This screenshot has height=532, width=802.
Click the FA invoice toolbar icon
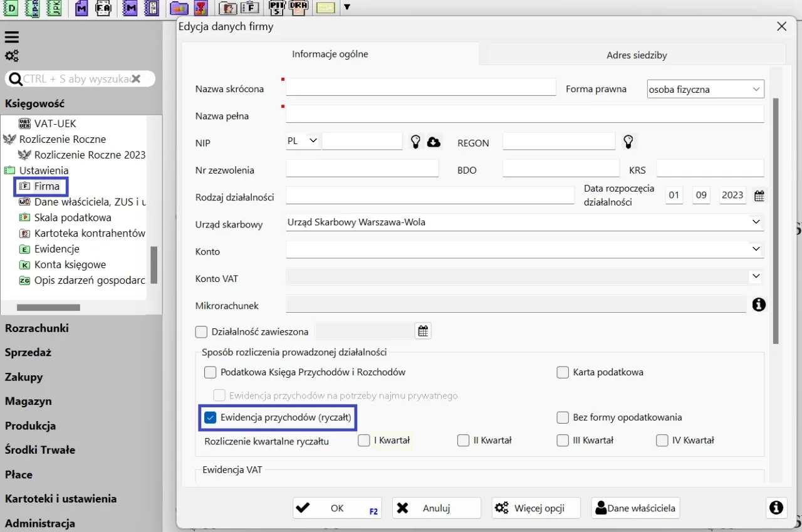tap(103, 8)
